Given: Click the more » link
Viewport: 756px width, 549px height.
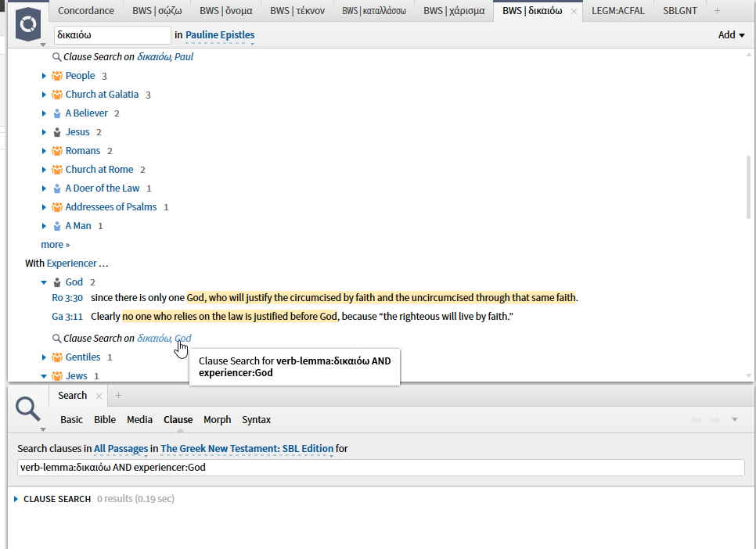Looking at the screenshot, I should 54,244.
